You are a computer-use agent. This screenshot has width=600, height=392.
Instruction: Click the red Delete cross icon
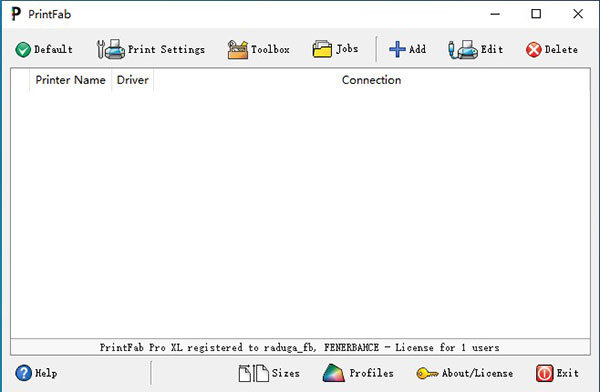[x=533, y=50]
